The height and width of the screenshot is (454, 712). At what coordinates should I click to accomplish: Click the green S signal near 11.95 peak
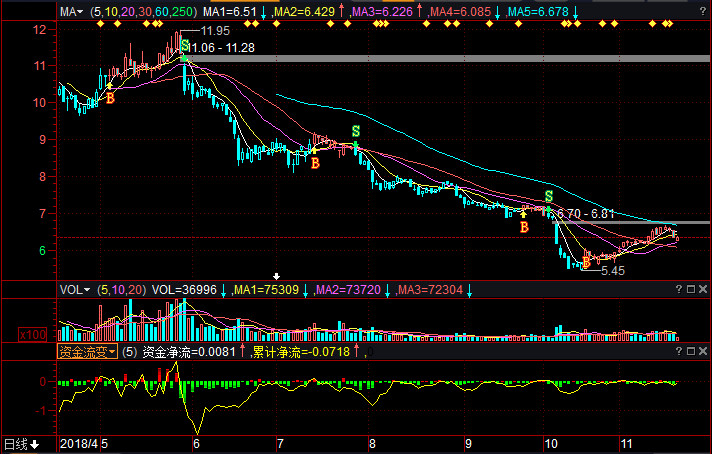(x=185, y=45)
